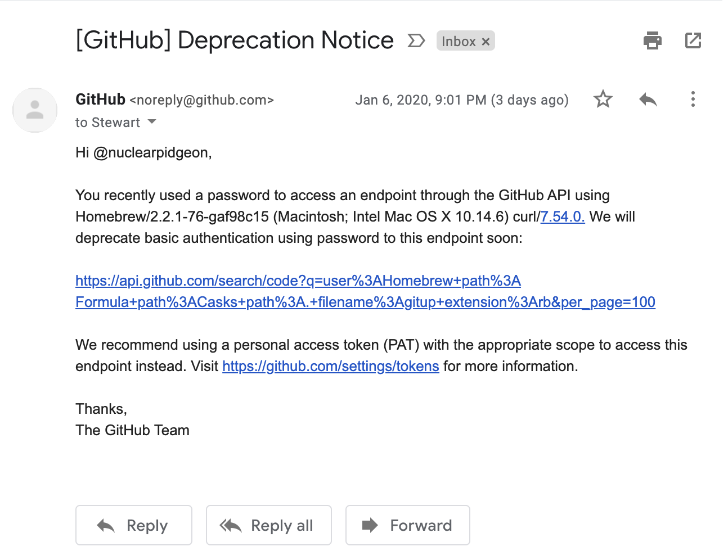Screen dimensions: 728x560
Task: Open the email in a new window
Action: coord(693,40)
